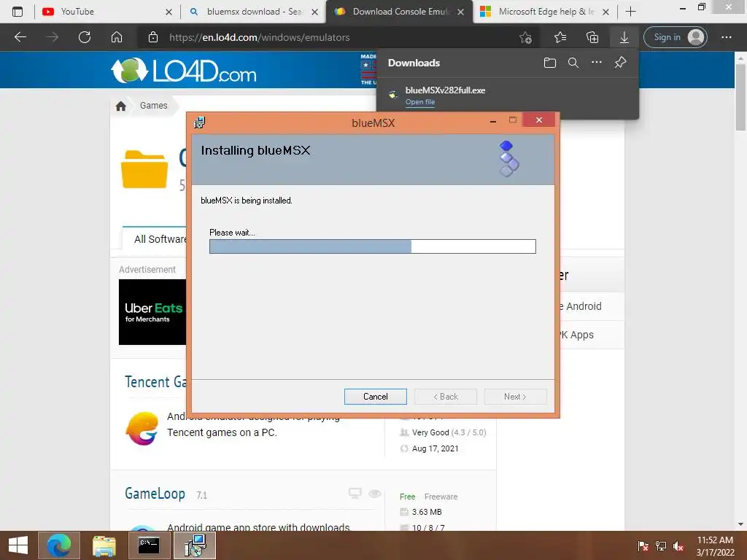Click the Sign in button

pyautogui.click(x=675, y=37)
